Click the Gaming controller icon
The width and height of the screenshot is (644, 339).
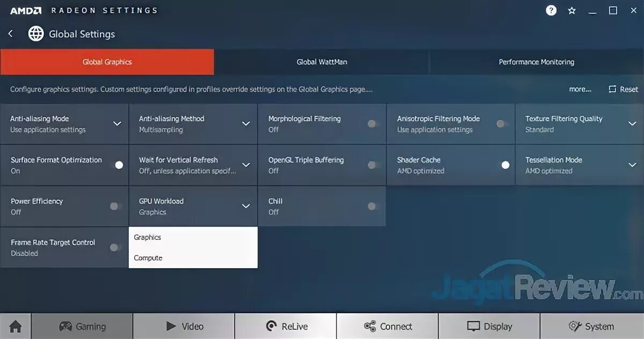tap(65, 326)
